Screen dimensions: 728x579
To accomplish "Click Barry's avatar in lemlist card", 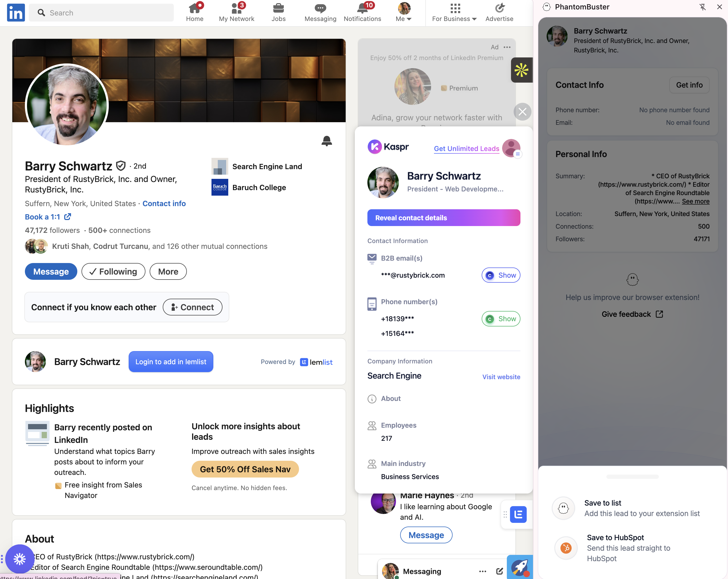I will (x=35, y=361).
